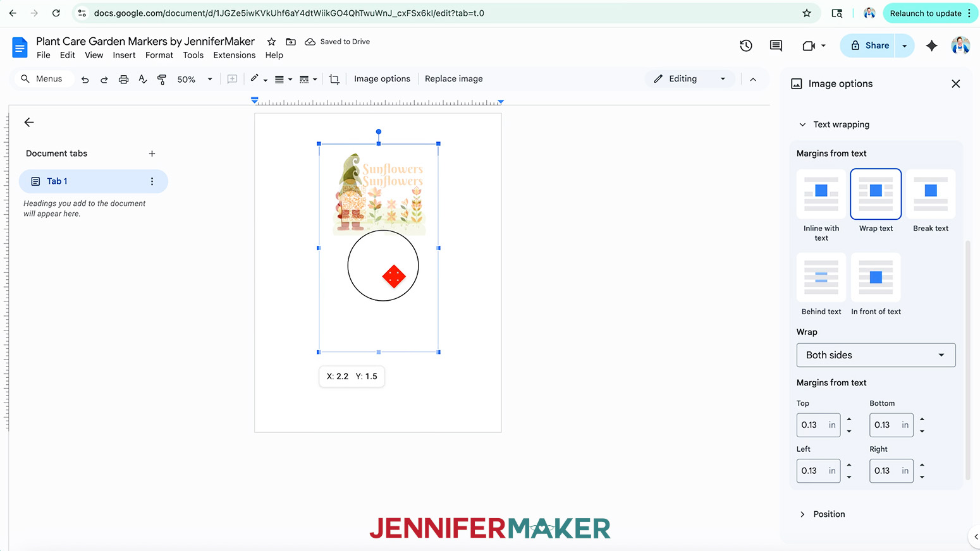Image resolution: width=980 pixels, height=551 pixels.
Task: Click Relaunch to update button
Action: [x=930, y=13]
